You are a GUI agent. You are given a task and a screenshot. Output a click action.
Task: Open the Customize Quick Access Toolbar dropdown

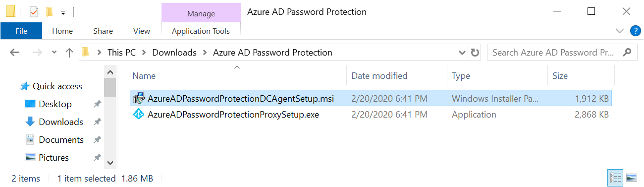pyautogui.click(x=63, y=12)
